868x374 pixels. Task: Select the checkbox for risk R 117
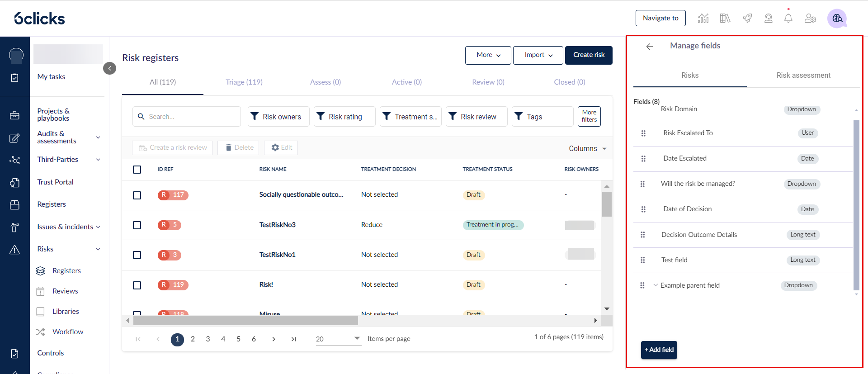pos(137,195)
